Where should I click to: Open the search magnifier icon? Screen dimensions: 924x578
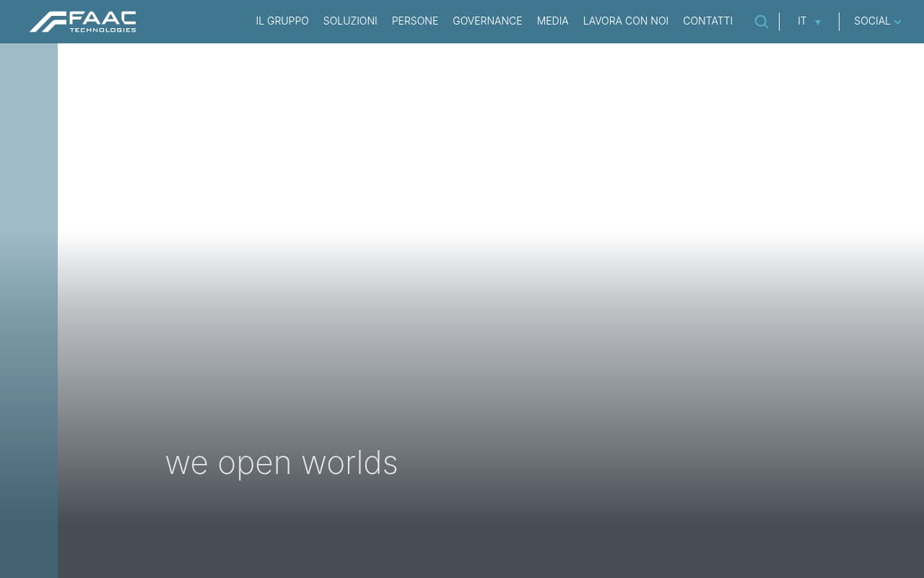tap(761, 22)
